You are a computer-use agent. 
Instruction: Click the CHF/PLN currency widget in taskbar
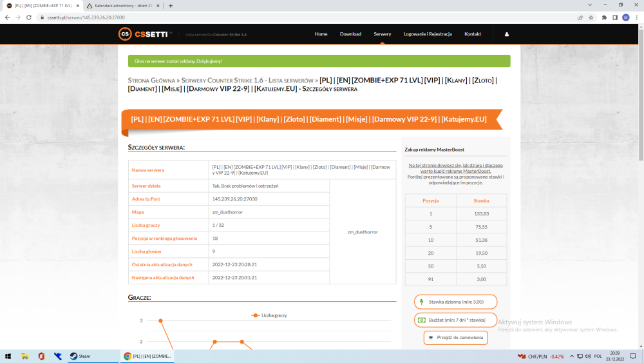tap(540, 356)
